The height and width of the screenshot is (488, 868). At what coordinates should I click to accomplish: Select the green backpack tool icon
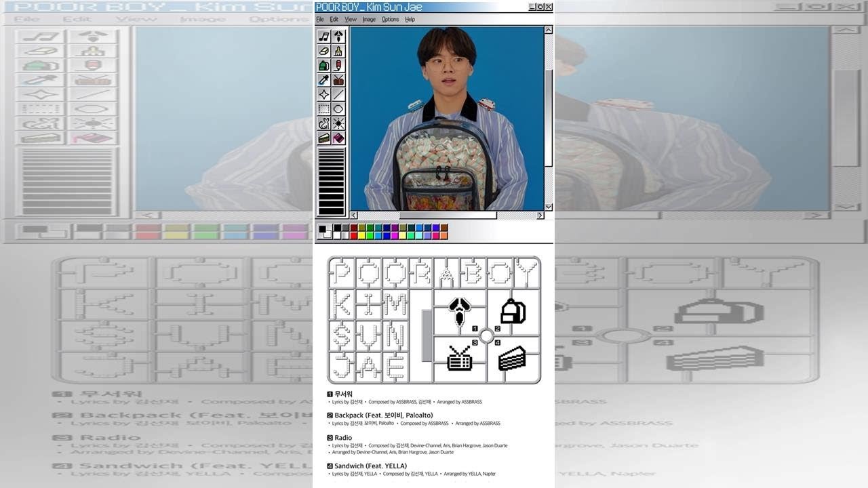[324, 66]
